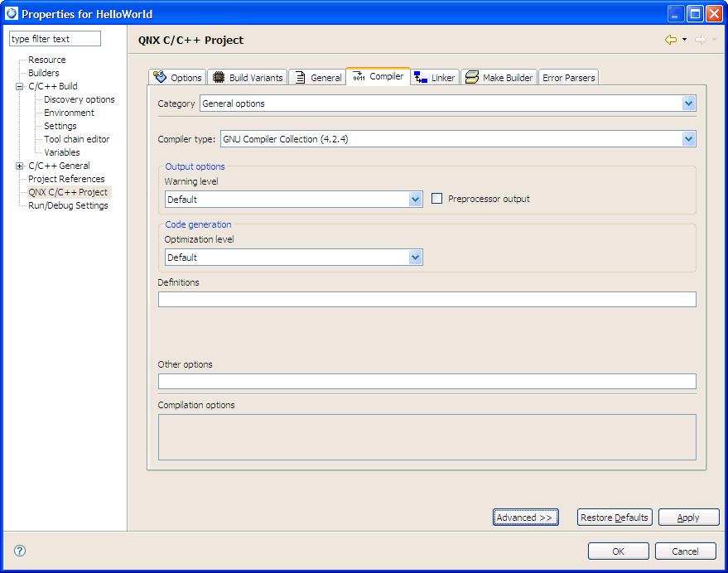
Task: Open the Category dropdown
Action: [688, 104]
